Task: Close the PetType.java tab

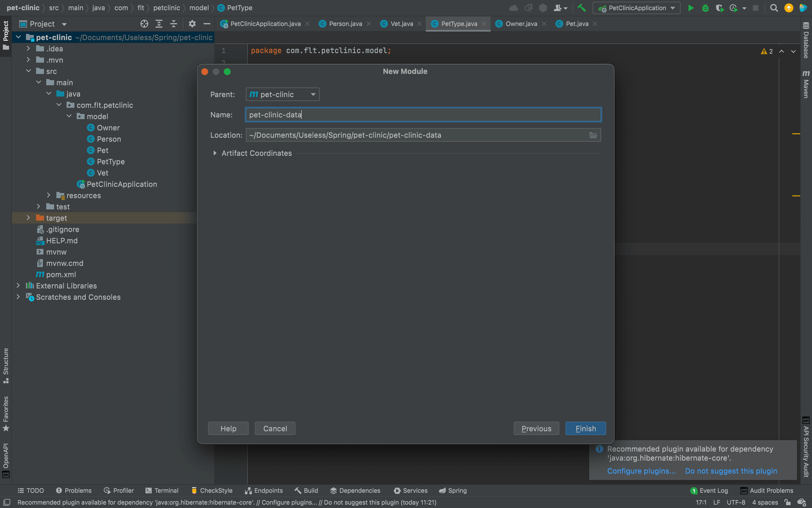Action: tap(484, 24)
